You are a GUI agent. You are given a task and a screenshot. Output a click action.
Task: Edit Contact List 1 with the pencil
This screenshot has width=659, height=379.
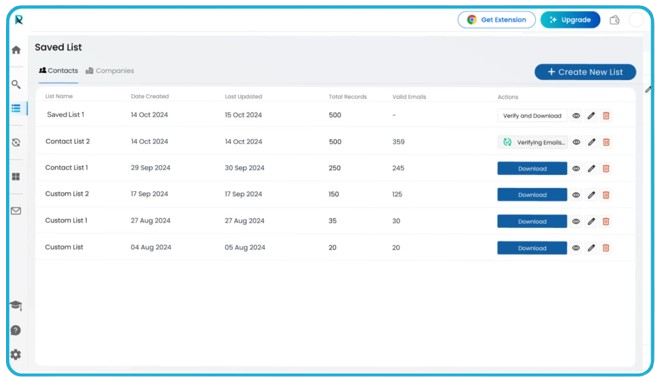click(591, 168)
